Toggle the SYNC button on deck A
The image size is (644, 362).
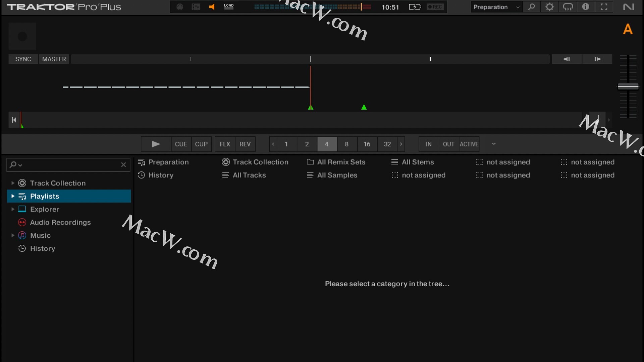click(23, 59)
